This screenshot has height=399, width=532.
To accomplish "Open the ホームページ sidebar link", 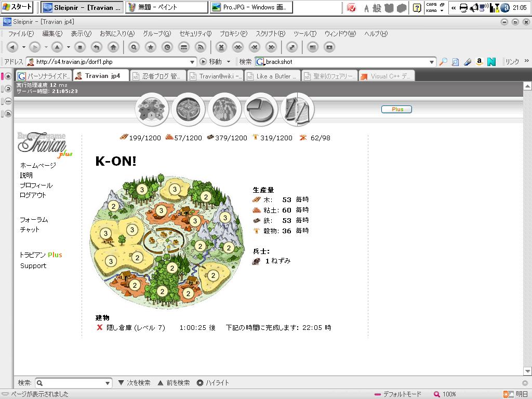I will tap(38, 165).
